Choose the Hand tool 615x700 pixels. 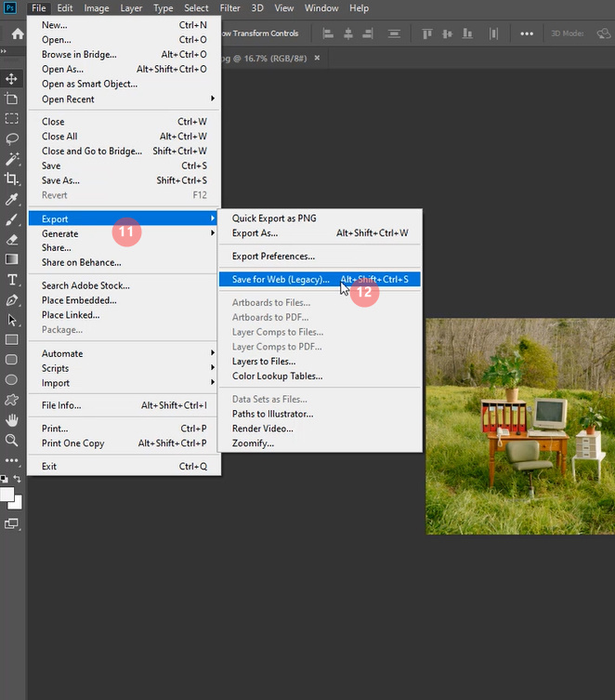pyautogui.click(x=12, y=420)
